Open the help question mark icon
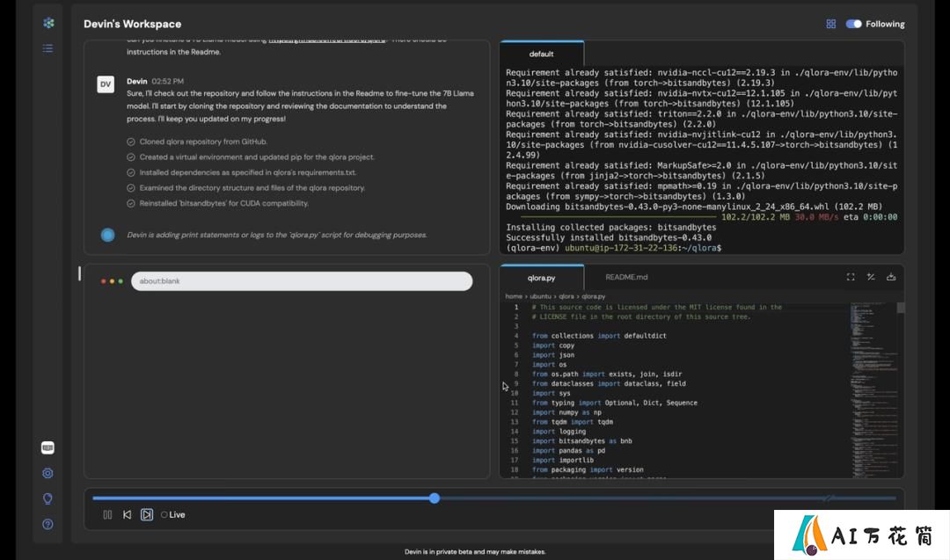 pyautogui.click(x=47, y=524)
